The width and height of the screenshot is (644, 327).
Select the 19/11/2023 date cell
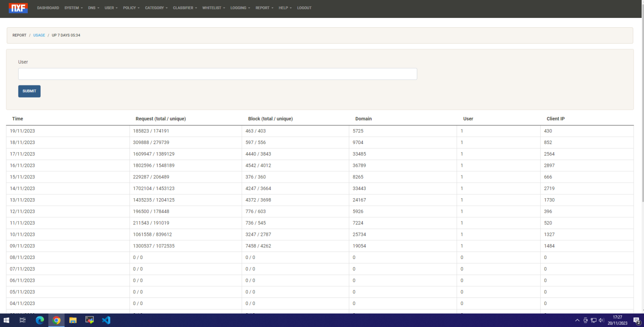point(22,131)
